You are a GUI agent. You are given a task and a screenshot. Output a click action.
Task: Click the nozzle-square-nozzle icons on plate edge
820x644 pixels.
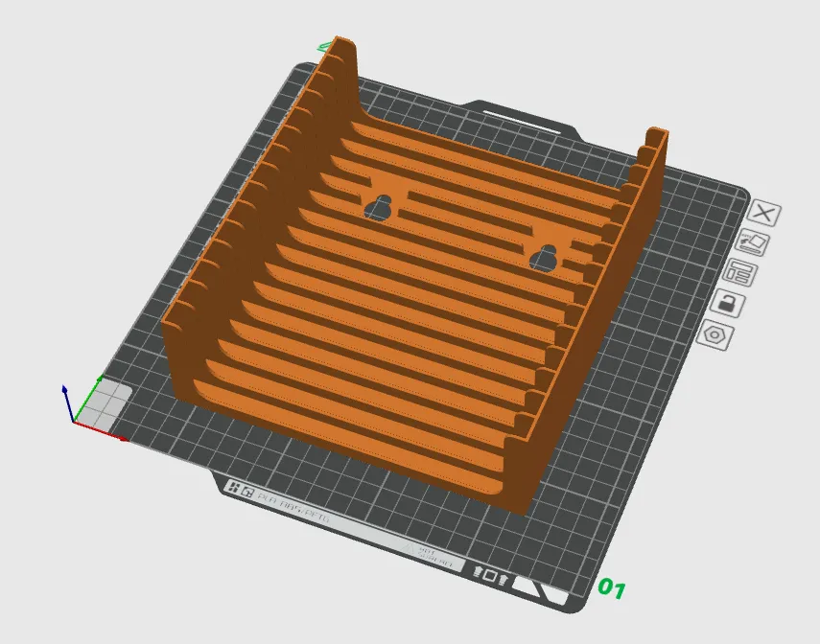490,576
